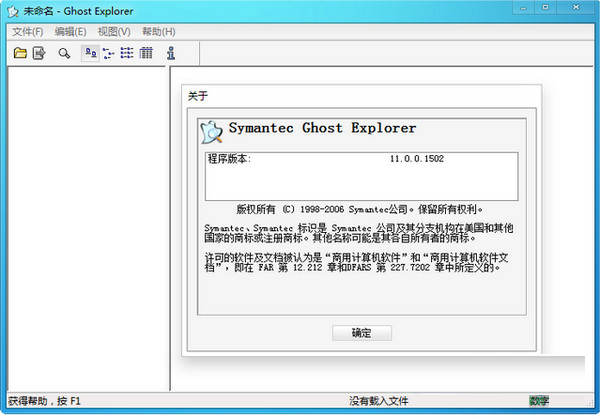The width and height of the screenshot is (600, 418).
Task: Switch to list view layout
Action: click(x=127, y=53)
